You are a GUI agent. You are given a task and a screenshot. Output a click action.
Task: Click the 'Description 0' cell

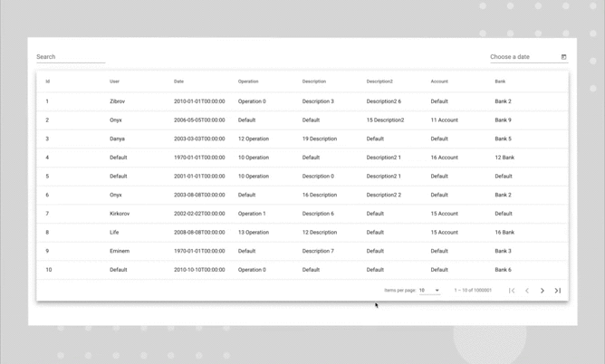[318, 177]
